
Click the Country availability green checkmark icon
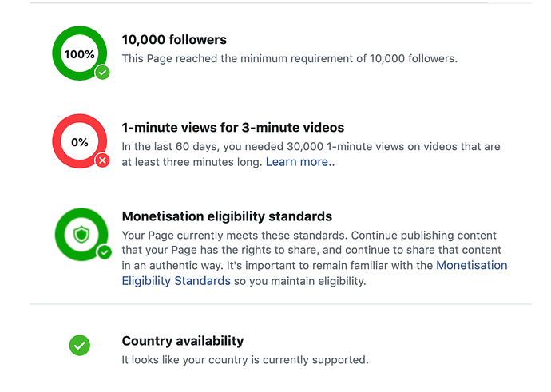click(x=79, y=345)
